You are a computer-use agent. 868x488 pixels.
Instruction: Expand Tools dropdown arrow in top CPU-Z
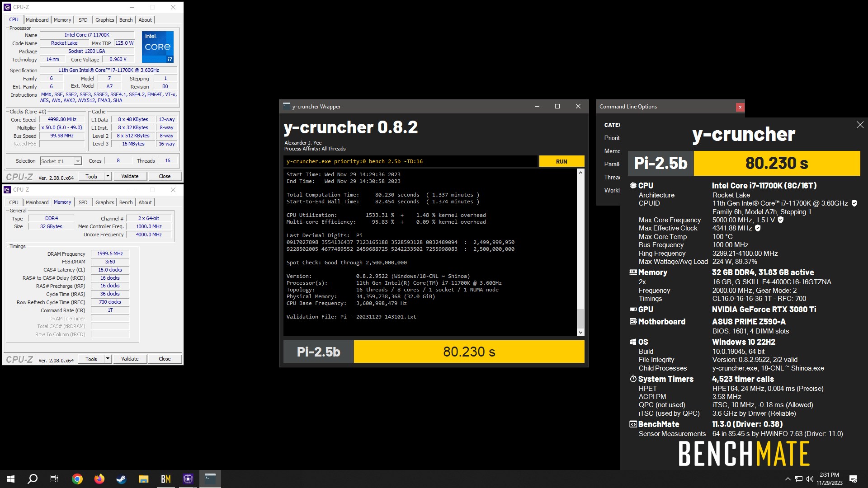point(108,176)
